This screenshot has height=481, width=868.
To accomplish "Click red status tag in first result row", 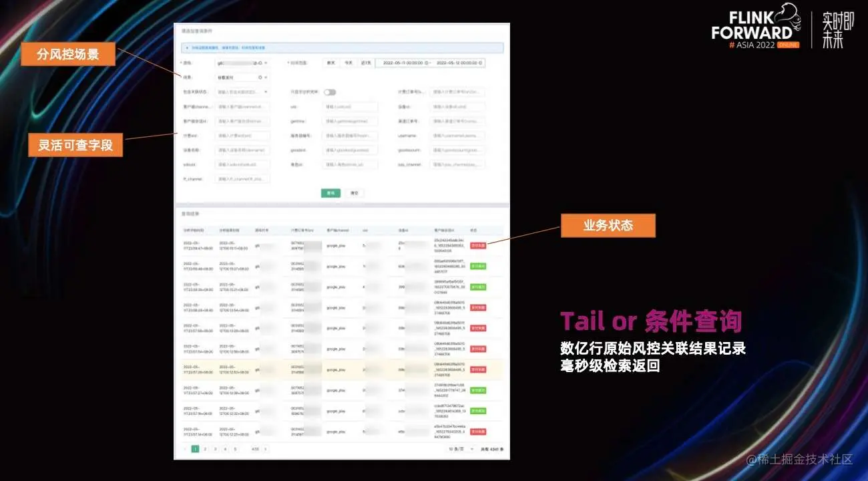I will click(x=478, y=245).
